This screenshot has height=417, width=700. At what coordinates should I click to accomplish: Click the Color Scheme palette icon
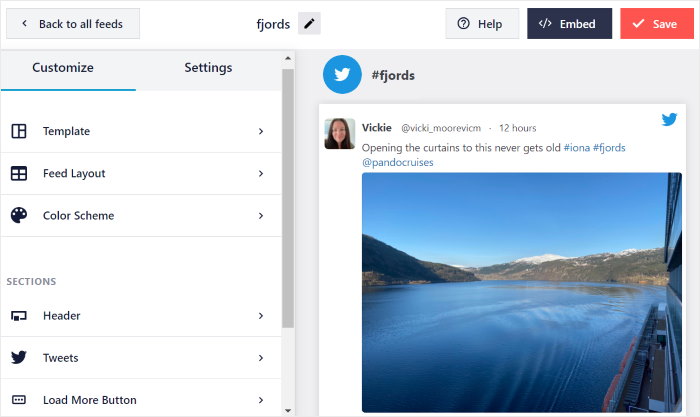(19, 215)
